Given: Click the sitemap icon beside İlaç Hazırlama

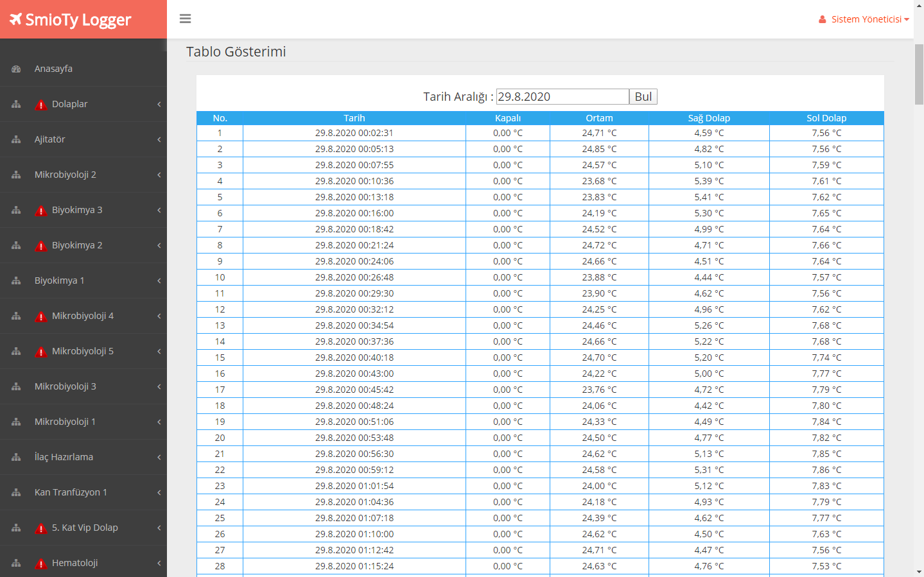Looking at the screenshot, I should [x=16, y=457].
